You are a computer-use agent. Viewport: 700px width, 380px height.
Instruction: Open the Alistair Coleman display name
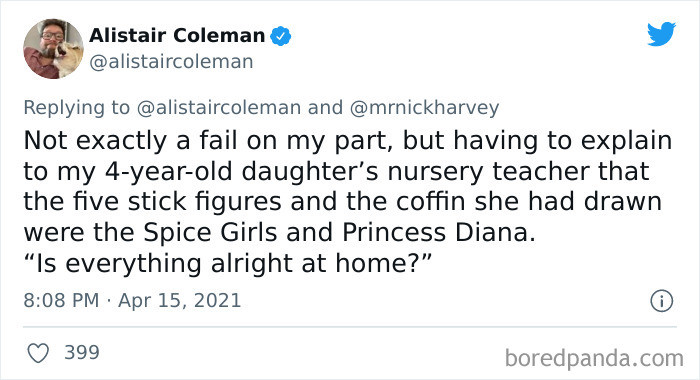177,36
